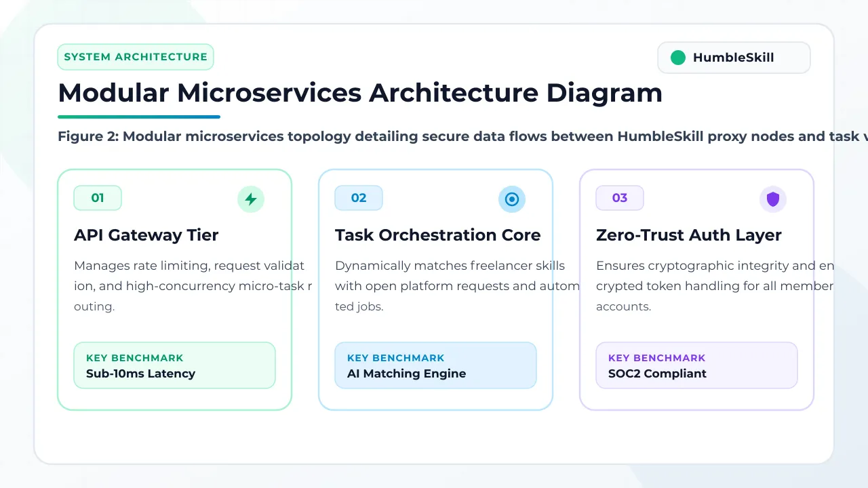Click the Task Orchestration Core heading
The width and height of the screenshot is (868, 488).
[438, 235]
